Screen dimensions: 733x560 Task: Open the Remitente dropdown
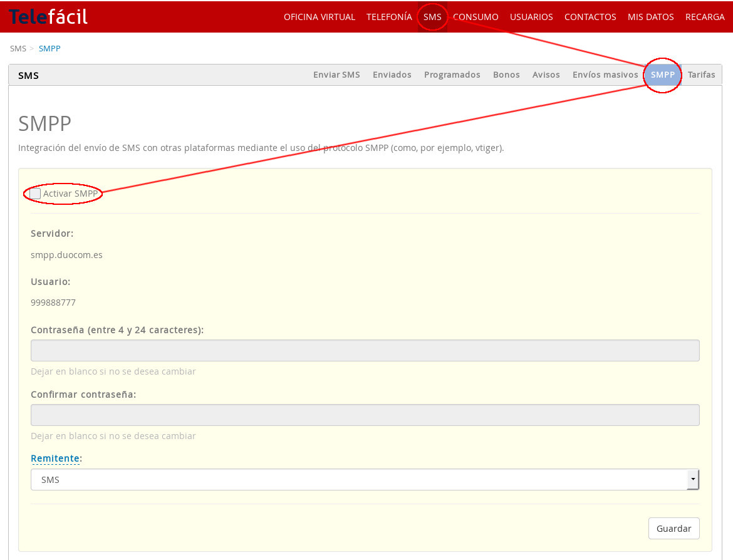tap(365, 480)
